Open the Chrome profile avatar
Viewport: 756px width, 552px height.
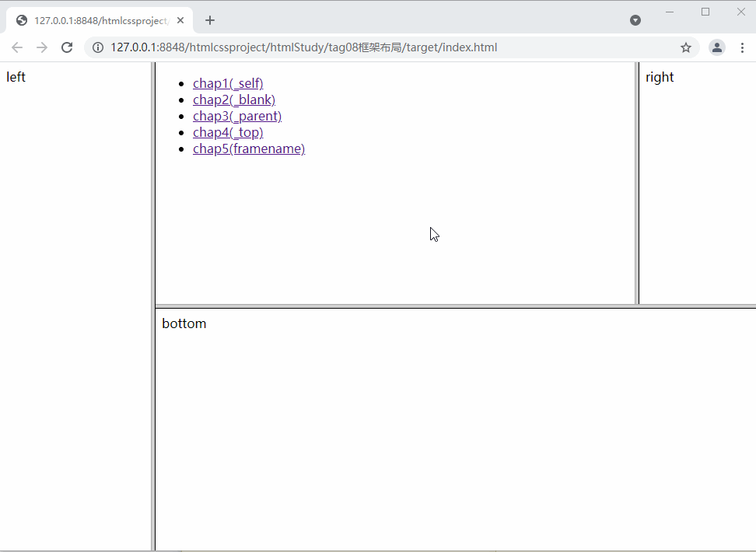point(717,47)
